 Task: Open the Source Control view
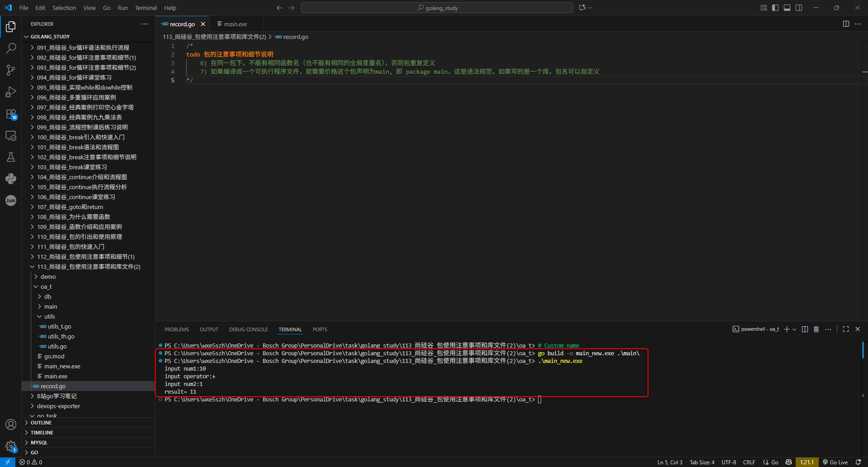click(x=11, y=70)
